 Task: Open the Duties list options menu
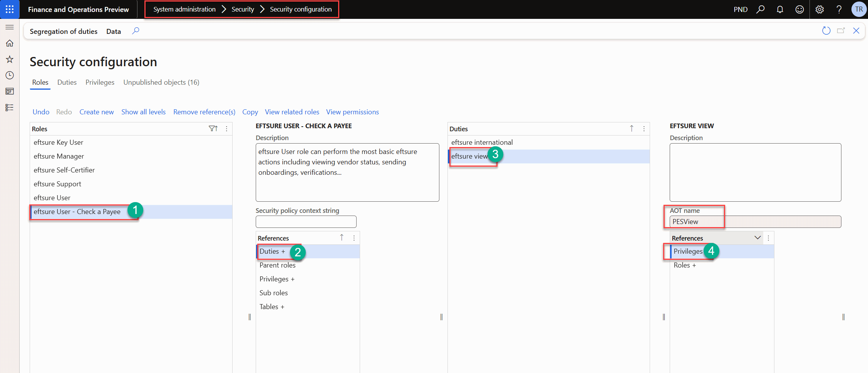click(x=644, y=129)
